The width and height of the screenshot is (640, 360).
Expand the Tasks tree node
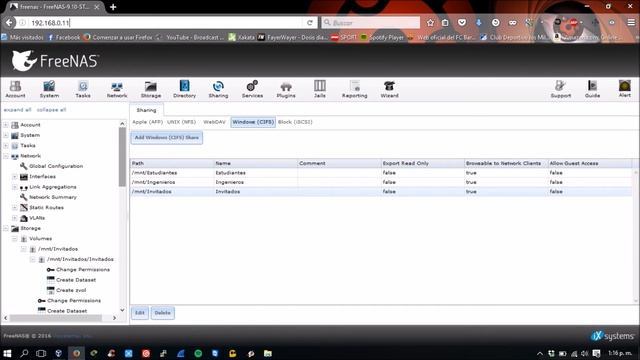pyautogui.click(x=6, y=146)
